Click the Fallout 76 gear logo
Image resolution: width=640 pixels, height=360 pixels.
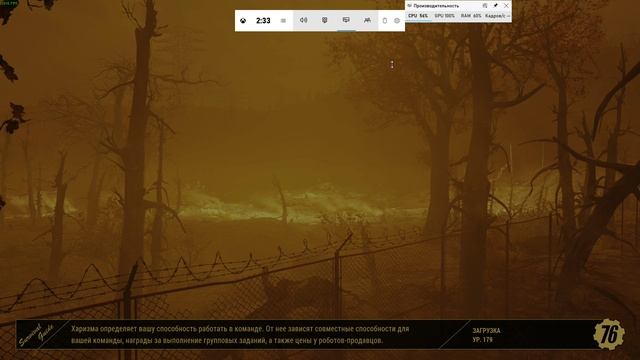[x=609, y=334]
